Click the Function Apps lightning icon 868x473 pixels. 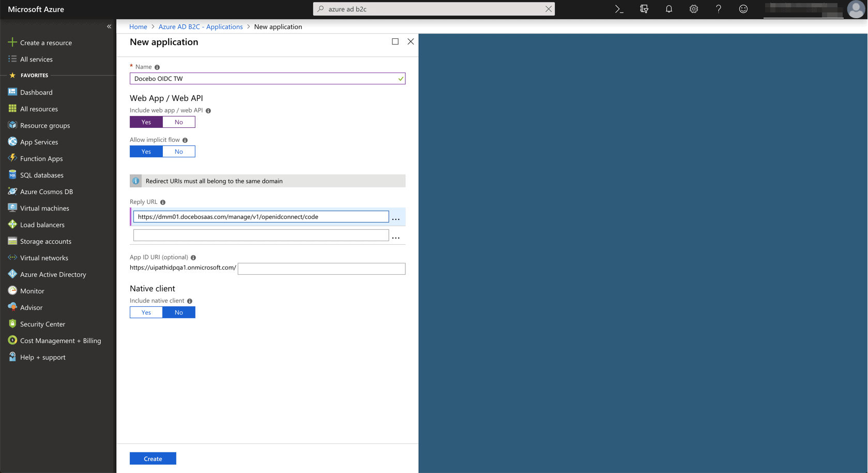[12, 158]
